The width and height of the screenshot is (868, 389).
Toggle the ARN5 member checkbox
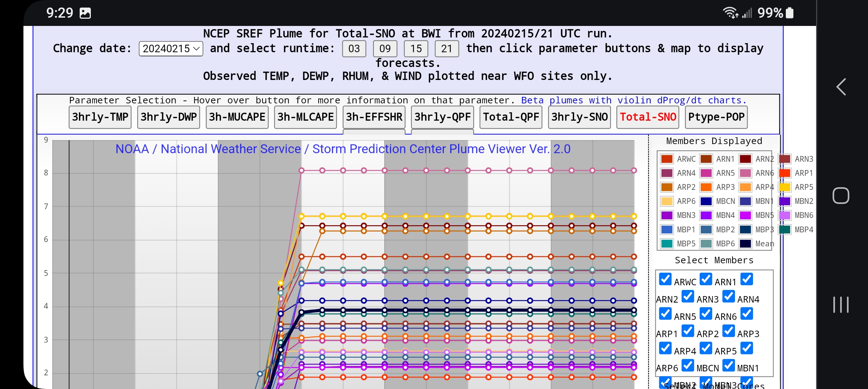(665, 314)
